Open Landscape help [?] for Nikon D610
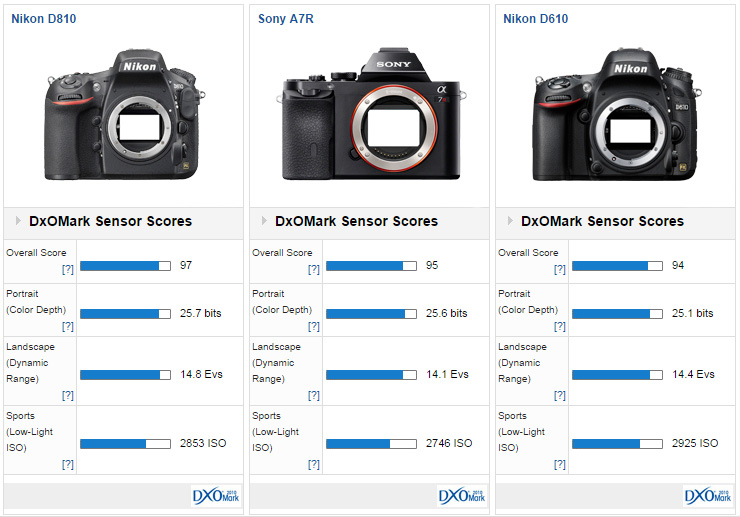 pos(560,395)
